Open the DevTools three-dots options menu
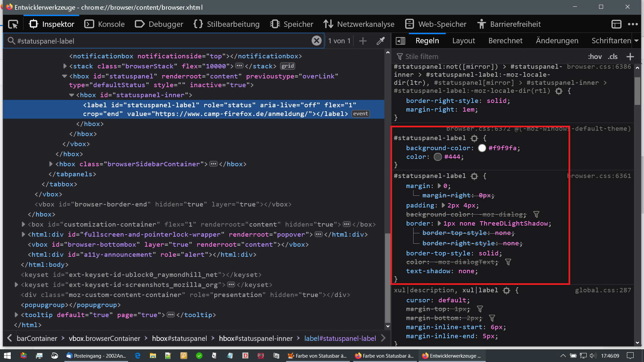The image size is (644, 362). pos(633,24)
